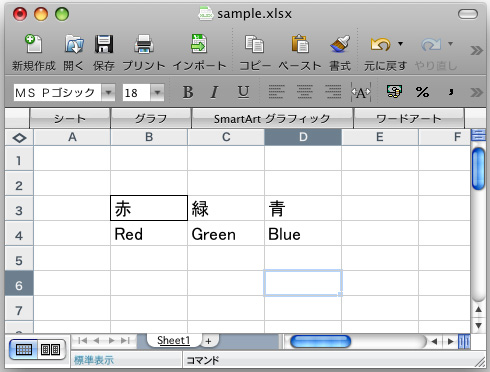The width and height of the screenshot is (490, 372).
Task: Click the vertical scrollbar thumb
Action: 479,168
